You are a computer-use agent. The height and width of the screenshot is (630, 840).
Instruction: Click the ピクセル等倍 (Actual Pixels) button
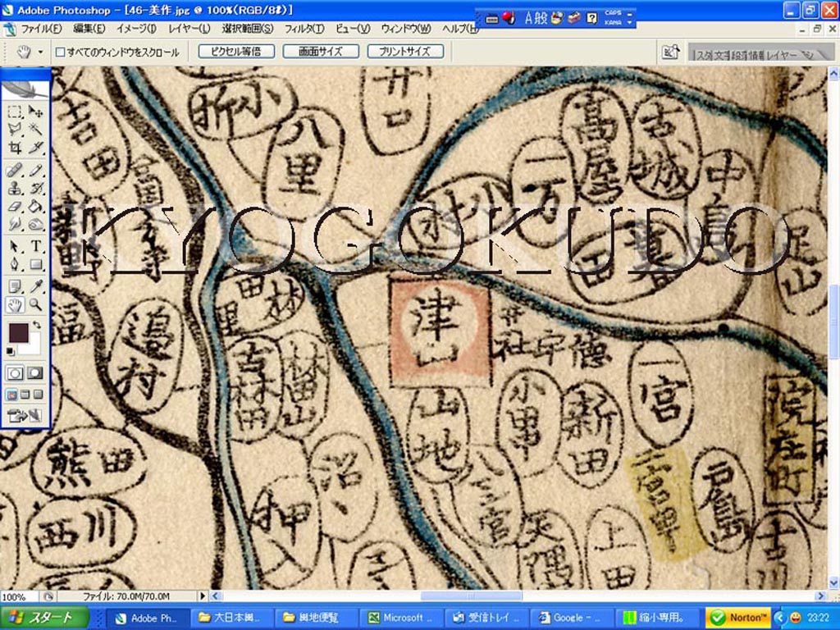point(236,52)
